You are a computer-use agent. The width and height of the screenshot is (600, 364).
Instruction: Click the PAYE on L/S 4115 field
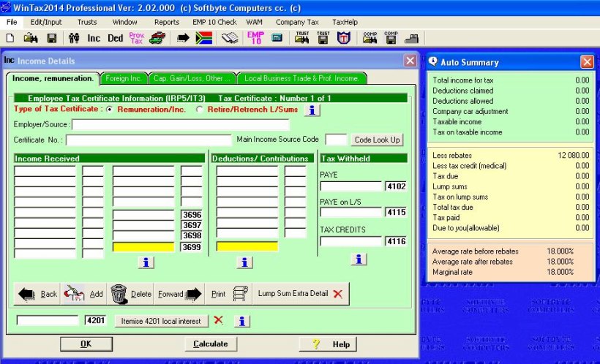coord(351,212)
